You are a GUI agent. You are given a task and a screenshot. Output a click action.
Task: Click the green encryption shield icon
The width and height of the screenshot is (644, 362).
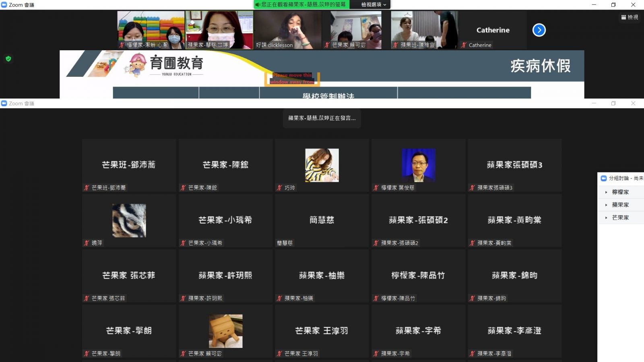(8, 59)
